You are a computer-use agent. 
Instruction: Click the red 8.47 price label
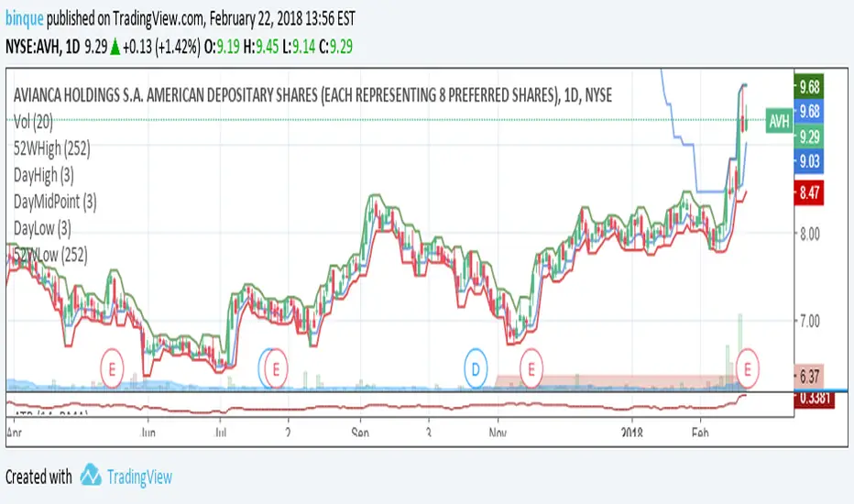[x=809, y=192]
